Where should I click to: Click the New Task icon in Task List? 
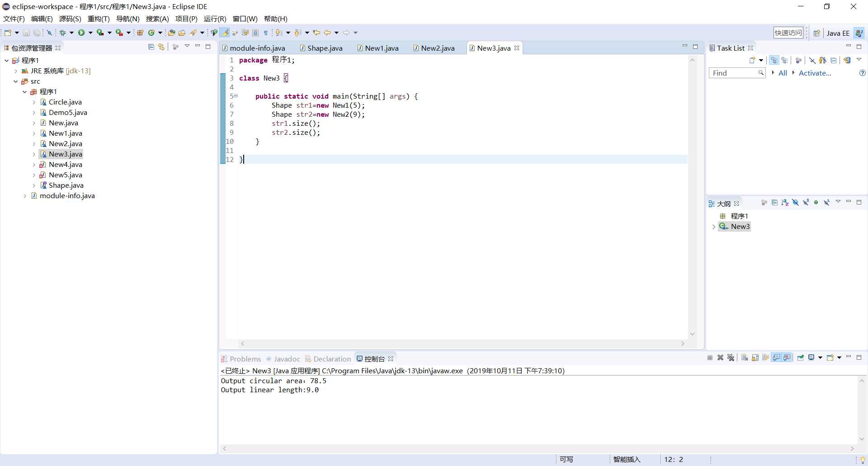click(752, 60)
